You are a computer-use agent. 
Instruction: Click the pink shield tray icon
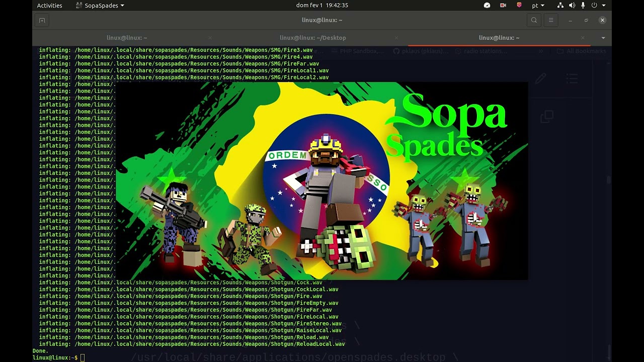pyautogui.click(x=519, y=6)
